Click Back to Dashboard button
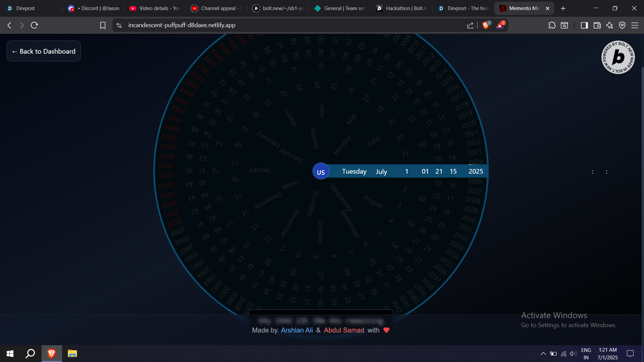This screenshot has width=644, height=362. pyautogui.click(x=44, y=51)
